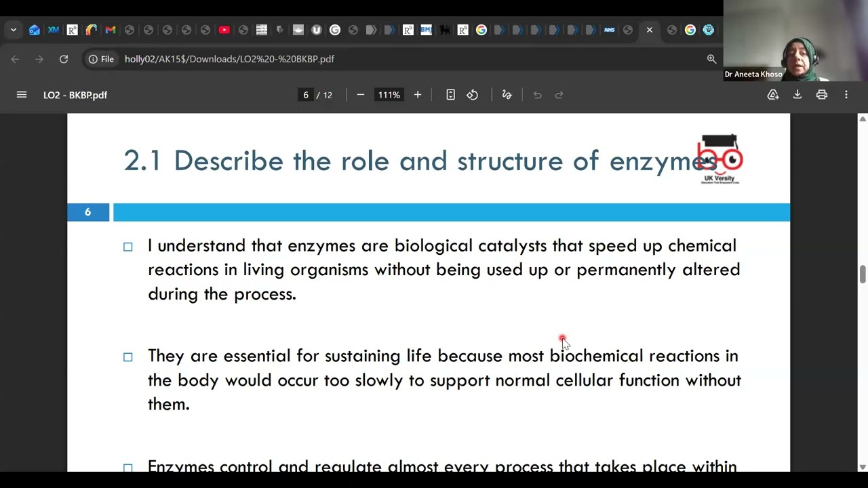Click the browser forward arrow
This screenshot has height=488, width=868.
point(39,59)
